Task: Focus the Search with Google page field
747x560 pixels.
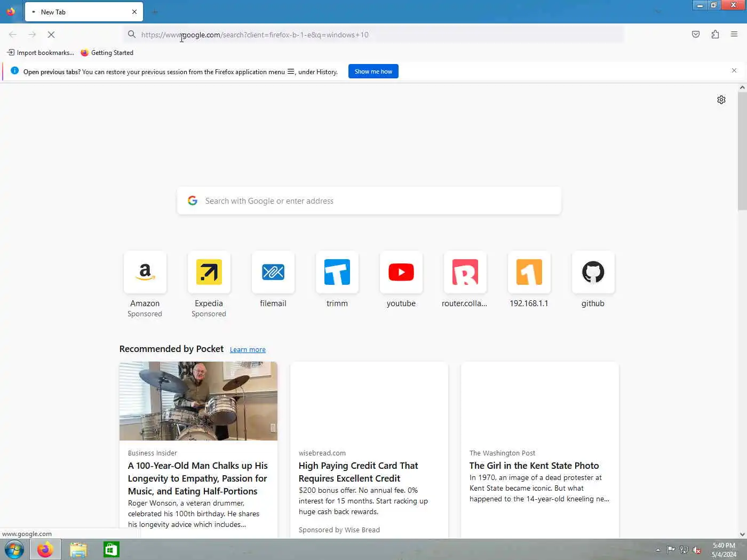Action: pos(369,201)
